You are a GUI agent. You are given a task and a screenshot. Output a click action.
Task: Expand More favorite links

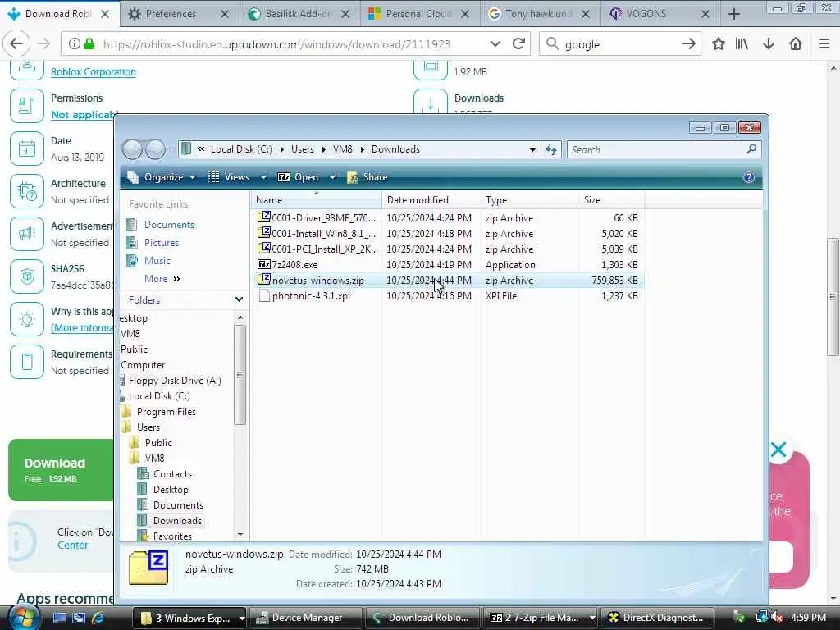[x=162, y=279]
